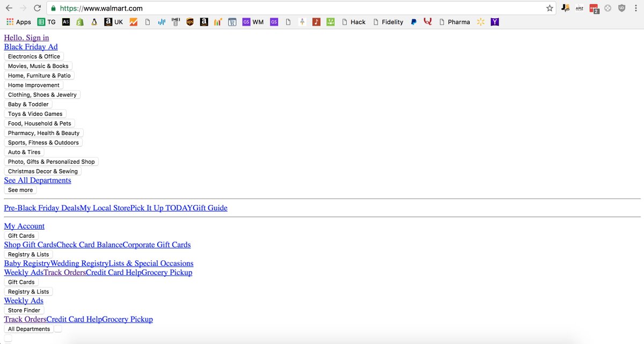Select Home Improvement department
Viewport: 644px width, 344px height.
(x=34, y=85)
